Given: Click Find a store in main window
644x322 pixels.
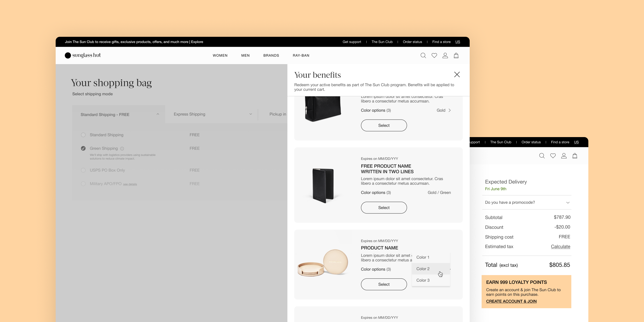Looking at the screenshot, I should 441,42.
